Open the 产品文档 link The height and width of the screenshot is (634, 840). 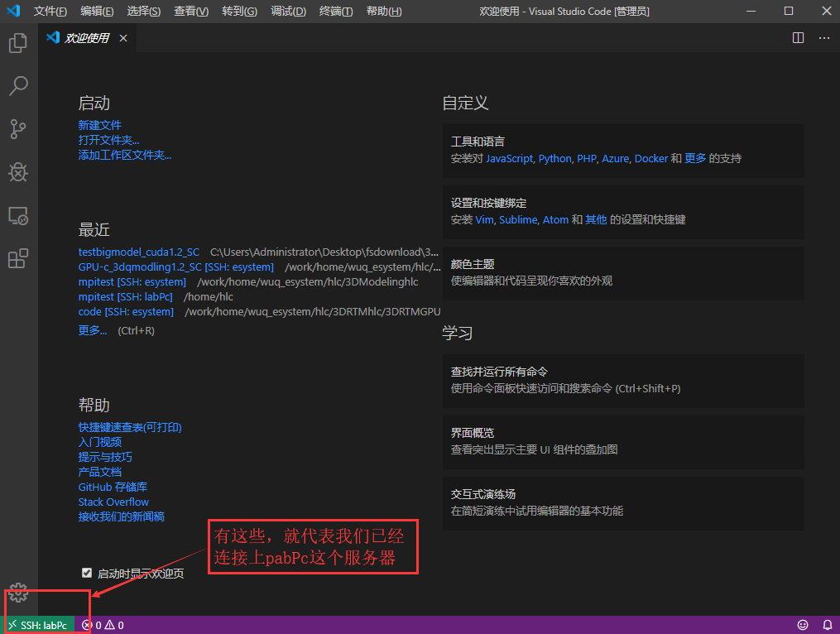[x=99, y=472]
